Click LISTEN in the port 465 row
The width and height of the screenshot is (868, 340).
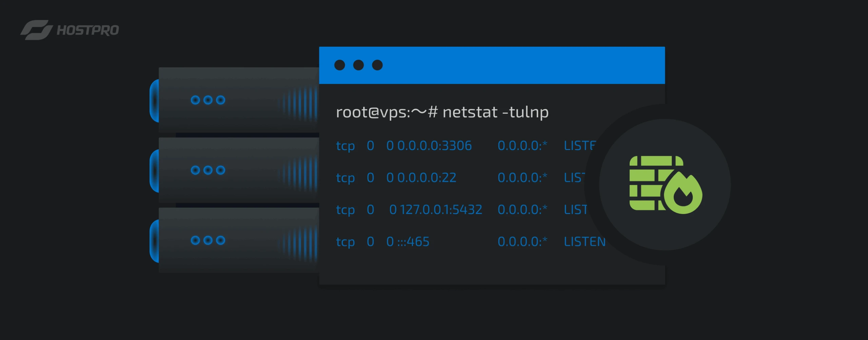coord(585,242)
